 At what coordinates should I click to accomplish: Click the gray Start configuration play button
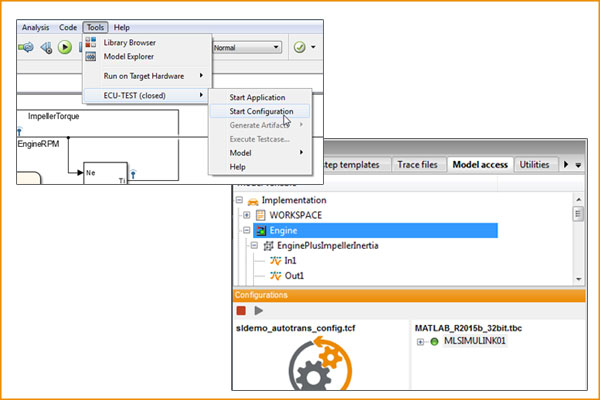[x=259, y=310]
